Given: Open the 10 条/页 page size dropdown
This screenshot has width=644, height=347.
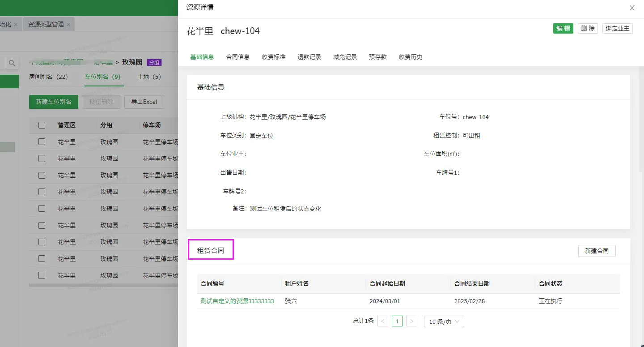Looking at the screenshot, I should [444, 321].
